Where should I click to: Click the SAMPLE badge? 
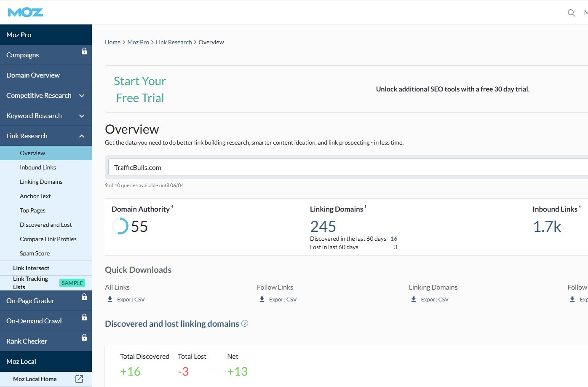point(72,283)
